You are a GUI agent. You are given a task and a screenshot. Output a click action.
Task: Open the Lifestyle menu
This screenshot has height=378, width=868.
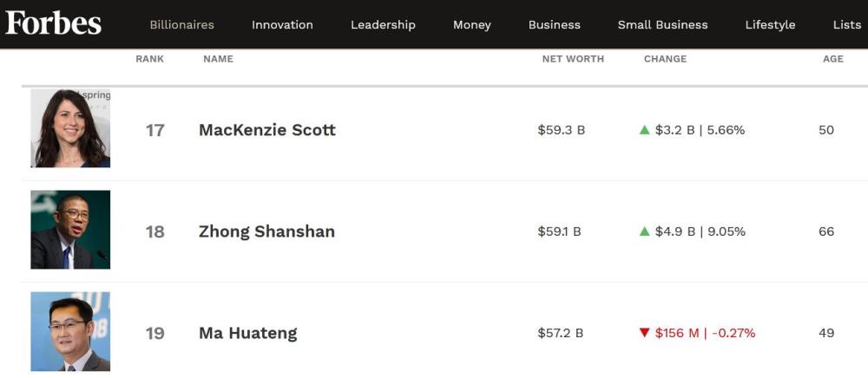(x=770, y=25)
